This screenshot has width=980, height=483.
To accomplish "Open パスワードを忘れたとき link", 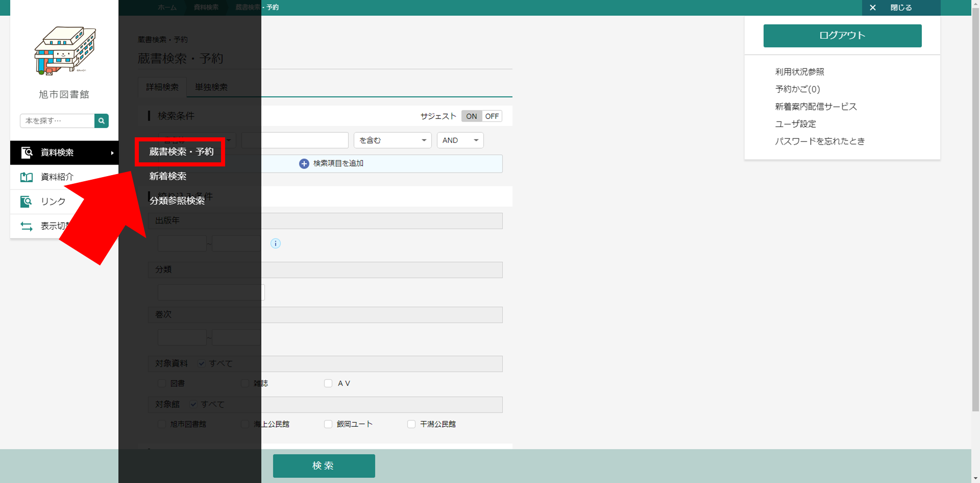I will tap(820, 141).
